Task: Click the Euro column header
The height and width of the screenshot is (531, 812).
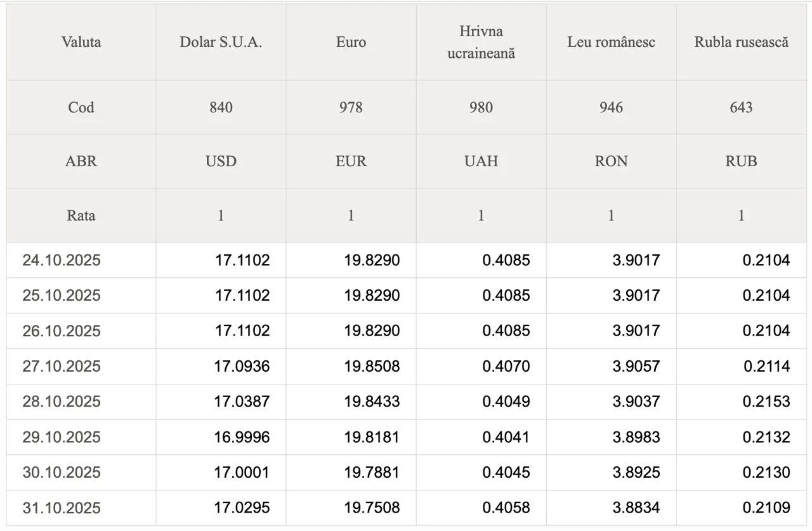Action: point(351,43)
